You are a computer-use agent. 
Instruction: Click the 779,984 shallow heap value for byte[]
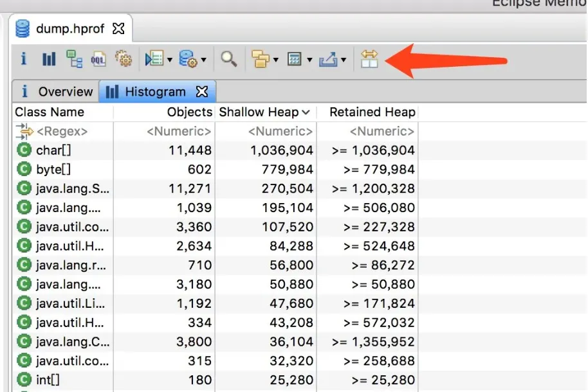[288, 170]
